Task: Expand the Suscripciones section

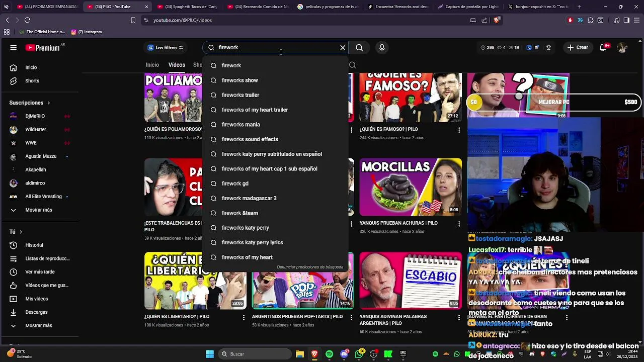Action: [30, 103]
